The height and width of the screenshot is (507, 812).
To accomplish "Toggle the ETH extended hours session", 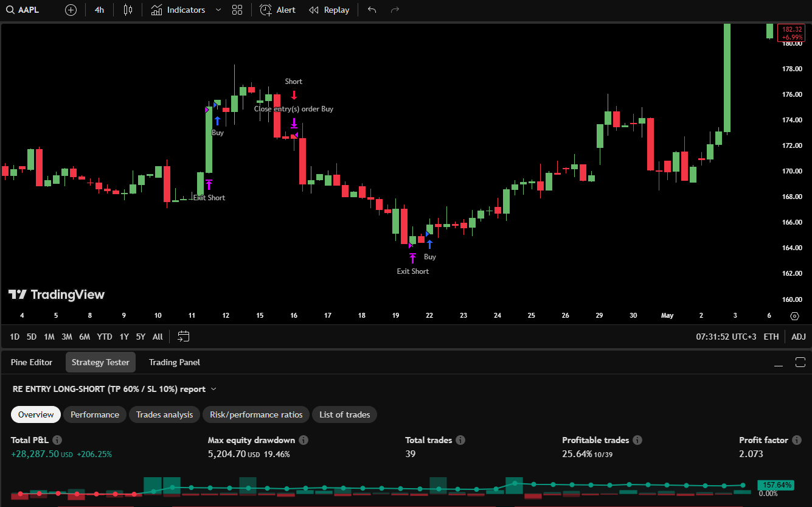I will (771, 337).
